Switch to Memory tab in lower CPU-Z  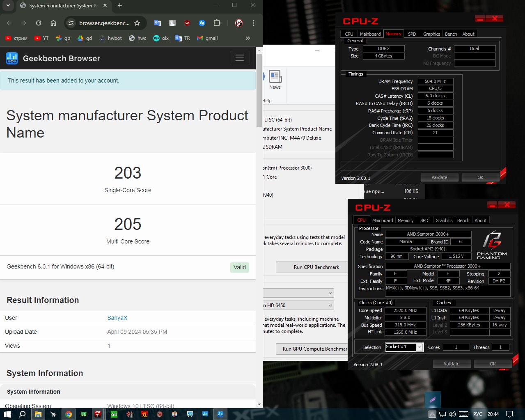[406, 220]
